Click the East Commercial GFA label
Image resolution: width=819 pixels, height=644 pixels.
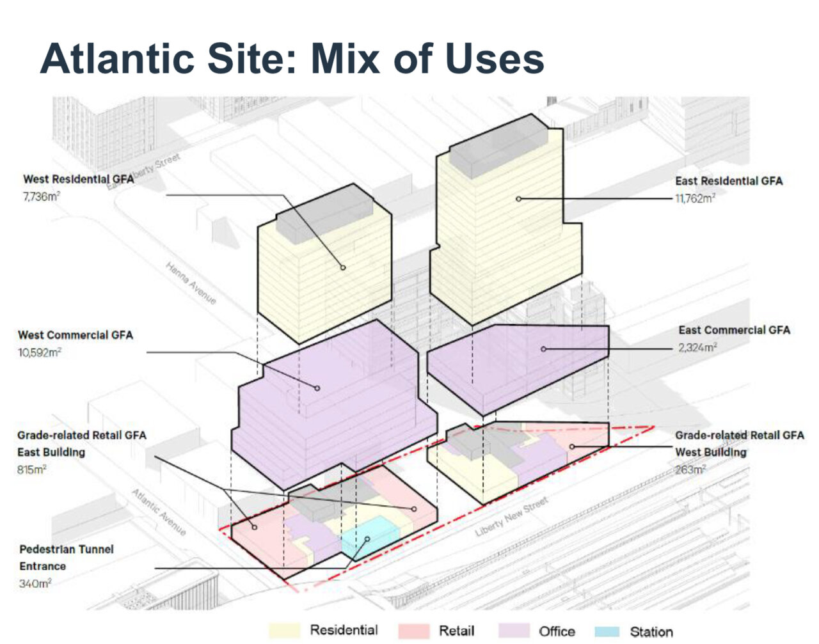pyautogui.click(x=734, y=330)
